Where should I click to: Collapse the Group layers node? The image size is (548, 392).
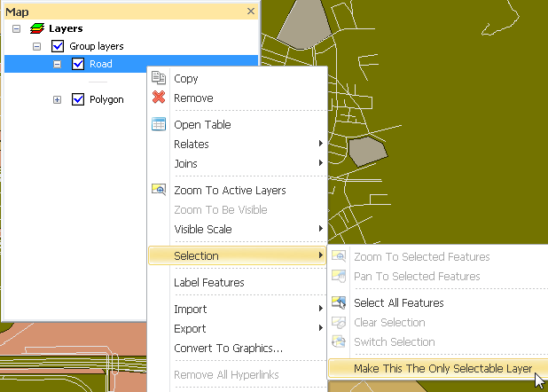pos(36,46)
